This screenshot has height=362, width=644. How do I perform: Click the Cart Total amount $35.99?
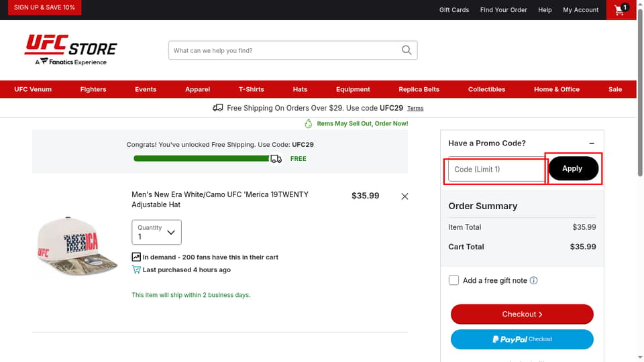[583, 247]
